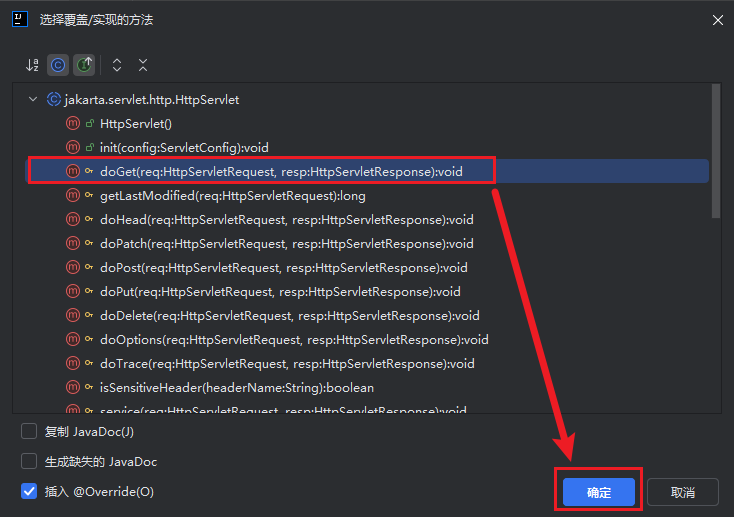
Task: Select doDelete method row
Action: coord(367,316)
